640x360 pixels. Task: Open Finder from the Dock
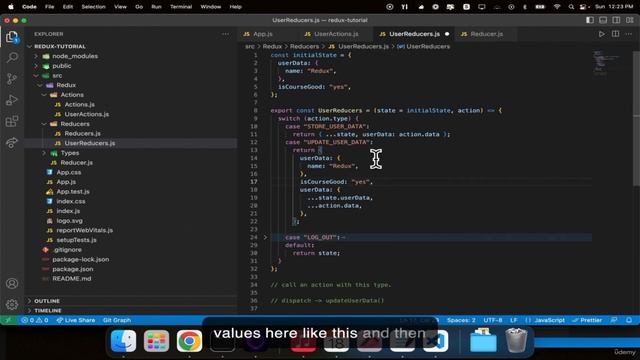click(123, 341)
